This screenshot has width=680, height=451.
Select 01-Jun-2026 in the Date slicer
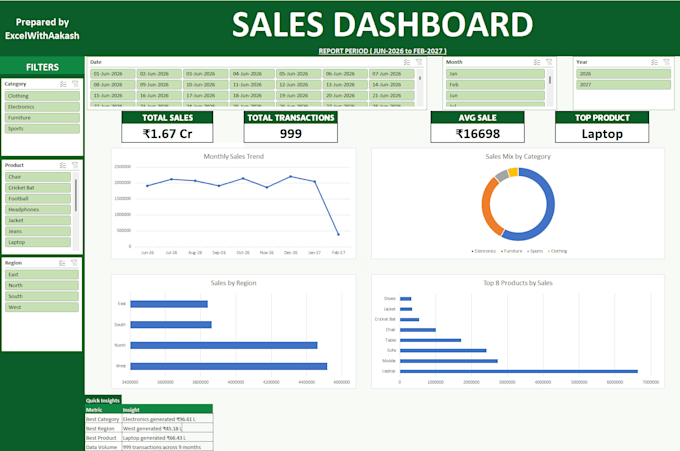pyautogui.click(x=113, y=74)
